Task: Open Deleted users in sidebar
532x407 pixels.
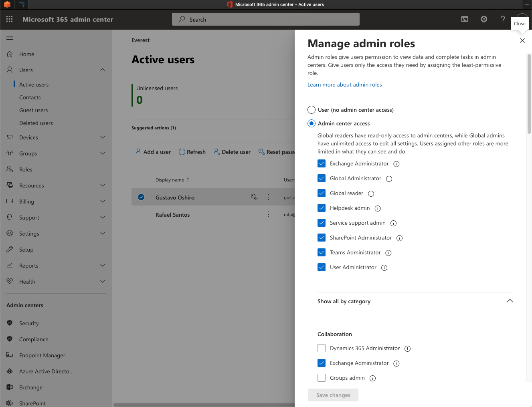Action: click(x=36, y=123)
